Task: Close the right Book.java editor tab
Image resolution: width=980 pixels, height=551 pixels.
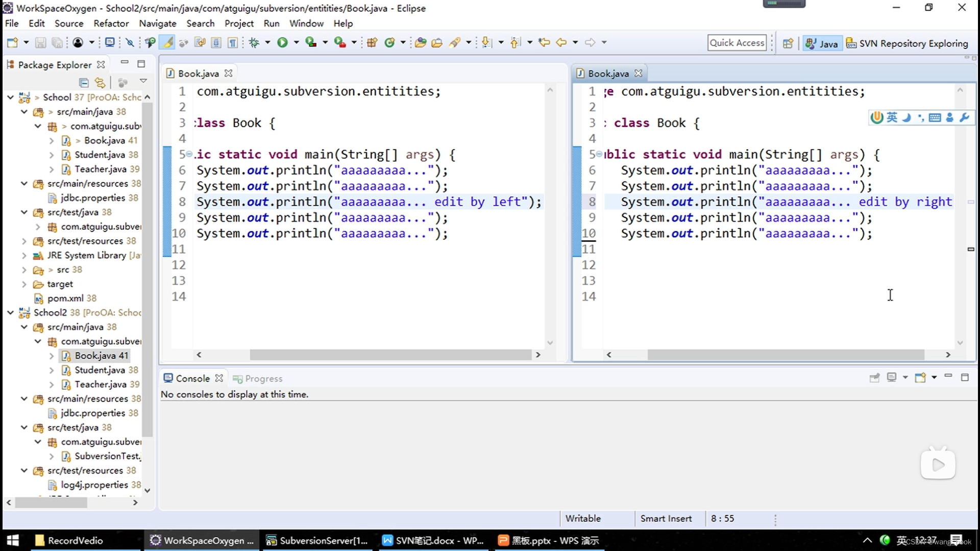Action: coord(639,73)
